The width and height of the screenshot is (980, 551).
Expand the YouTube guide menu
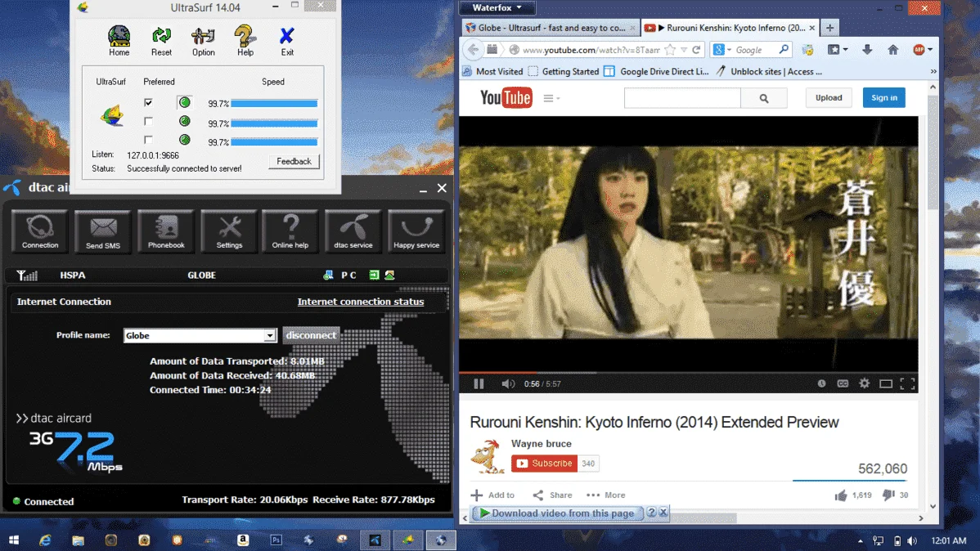coord(551,98)
